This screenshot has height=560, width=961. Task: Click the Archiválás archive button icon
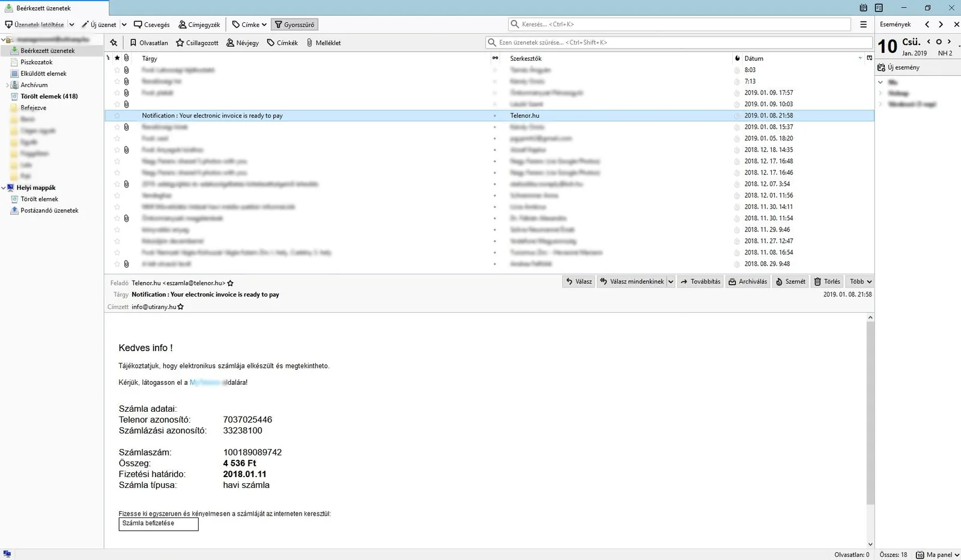coord(732,282)
